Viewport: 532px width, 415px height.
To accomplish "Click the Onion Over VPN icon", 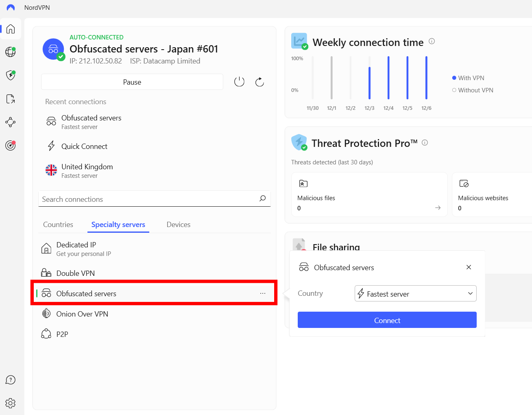I will [46, 314].
